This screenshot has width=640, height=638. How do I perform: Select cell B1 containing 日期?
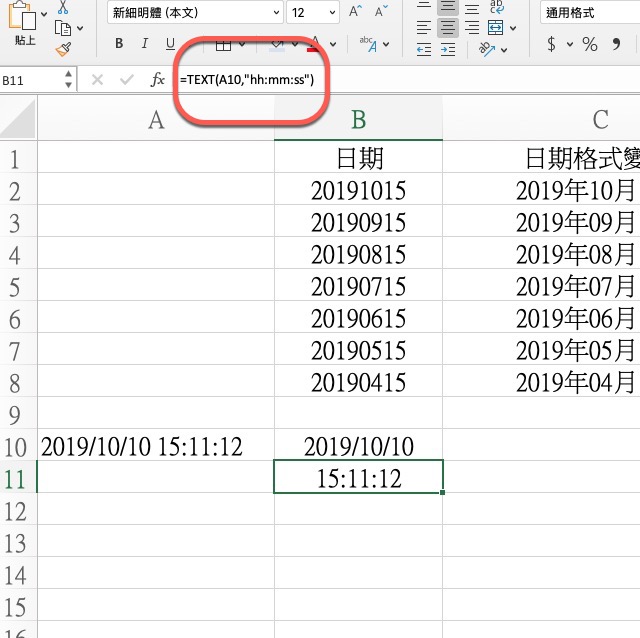[358, 159]
